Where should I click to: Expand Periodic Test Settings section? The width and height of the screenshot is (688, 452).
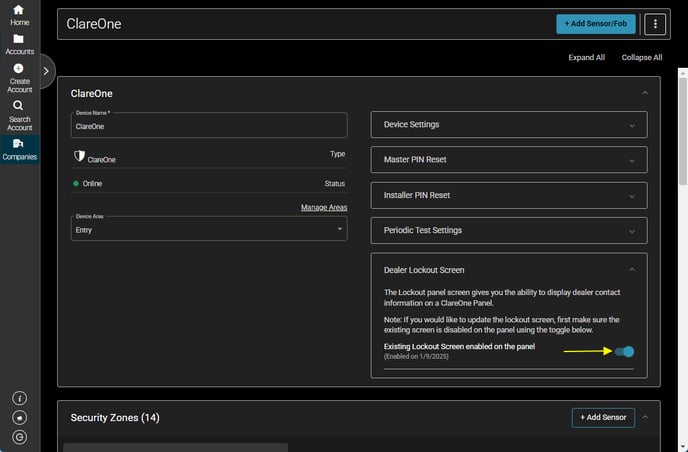point(509,230)
